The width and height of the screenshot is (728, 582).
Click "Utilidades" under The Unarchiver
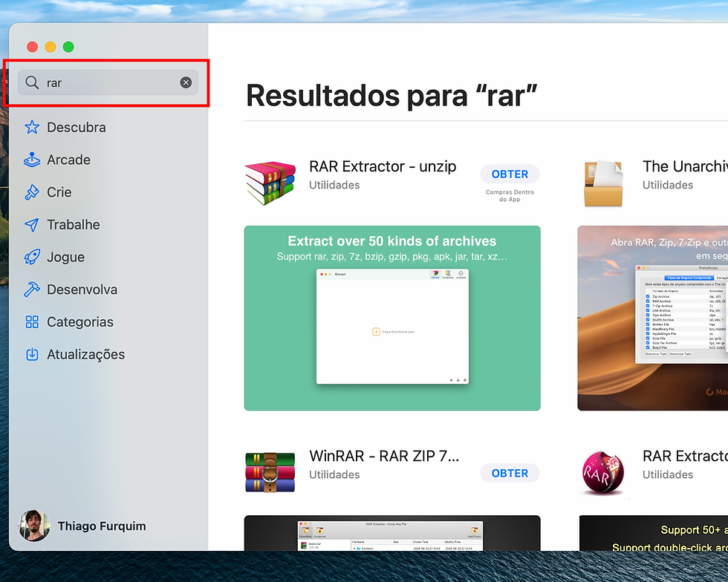coord(668,185)
